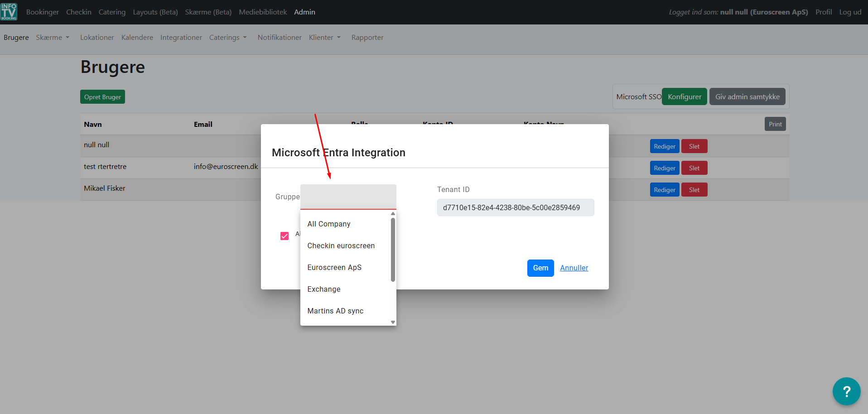Click the group list scroll-up arrow
This screenshot has width=868, height=414.
393,214
